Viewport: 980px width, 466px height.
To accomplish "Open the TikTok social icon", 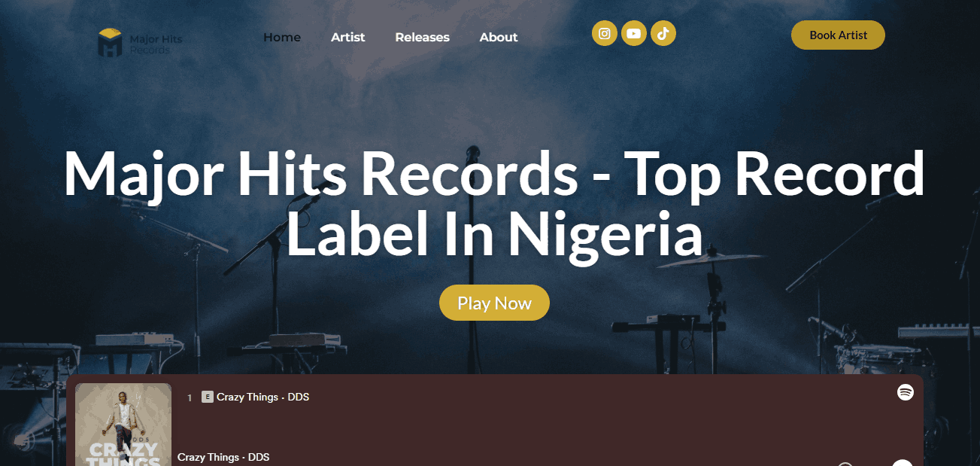I will [x=663, y=33].
